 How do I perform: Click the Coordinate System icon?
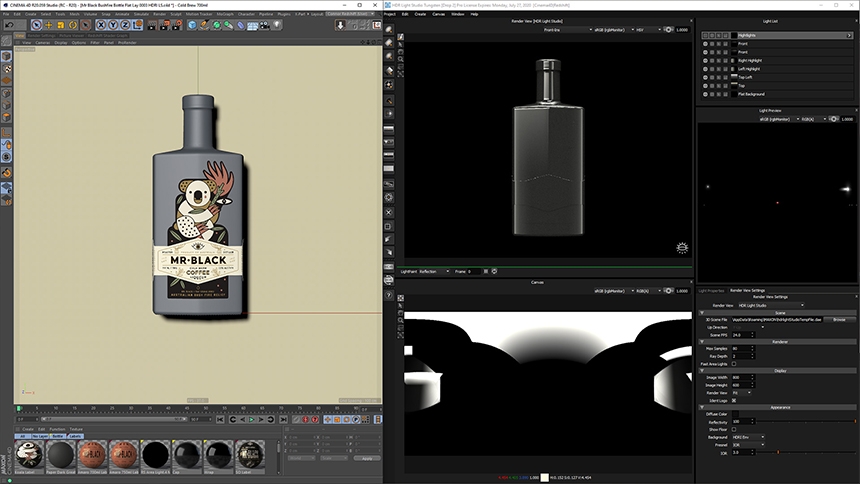point(137,25)
